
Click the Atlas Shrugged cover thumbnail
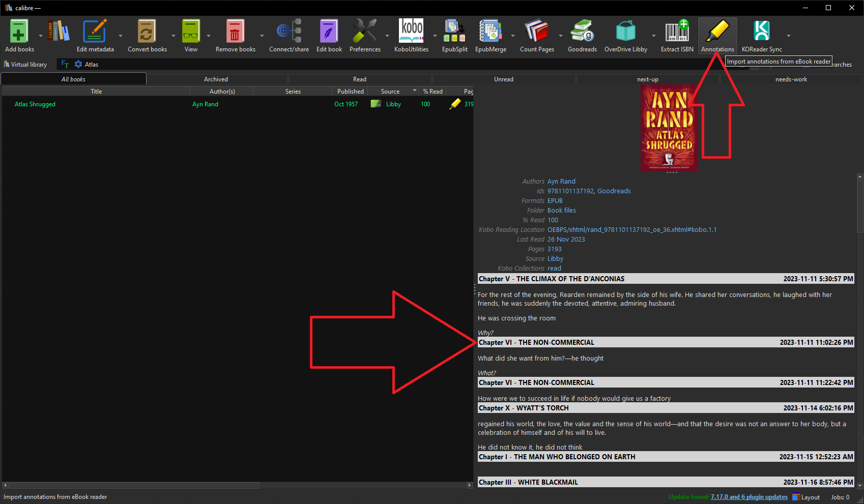coord(669,128)
